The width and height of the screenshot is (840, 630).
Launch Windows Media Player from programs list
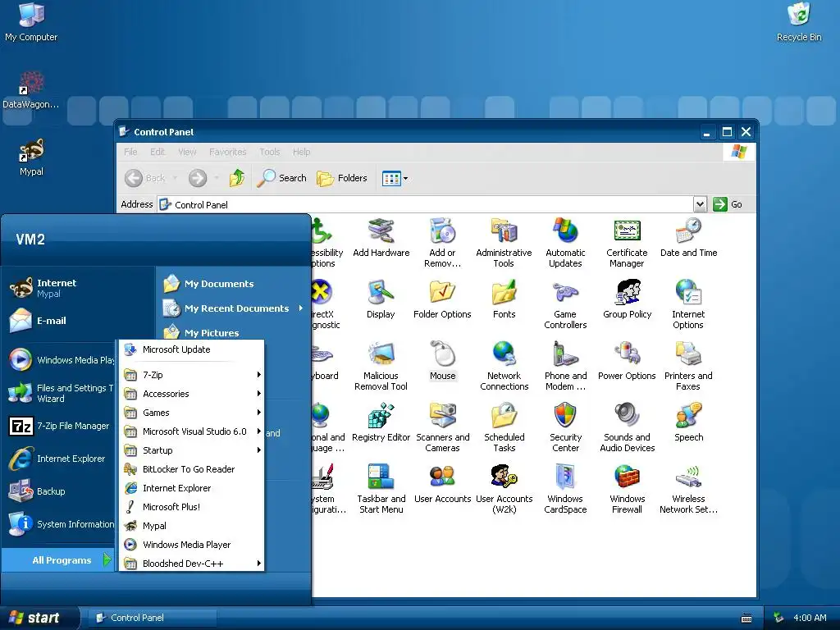[192, 545]
